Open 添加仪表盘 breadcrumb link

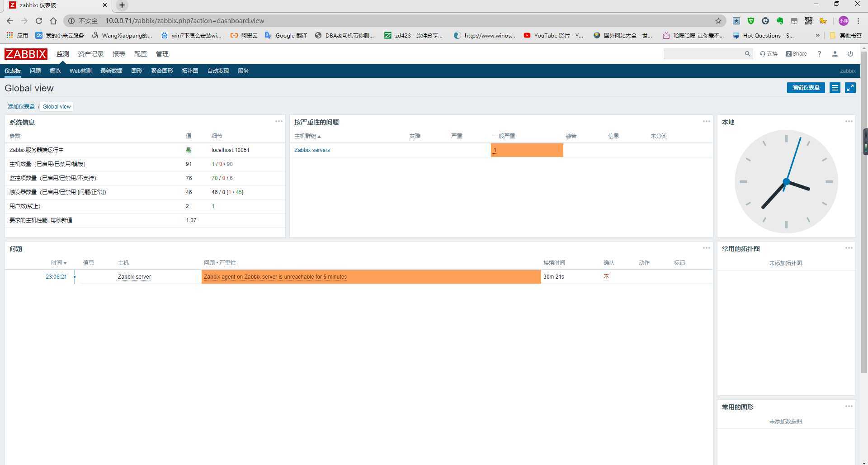click(21, 107)
